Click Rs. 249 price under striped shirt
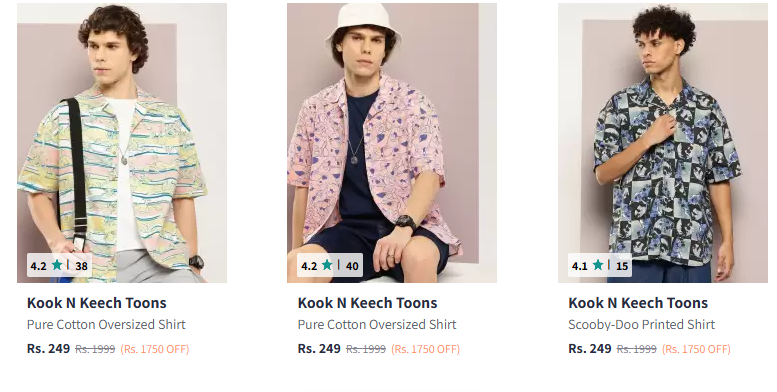Screen dimensions: 777x392 pyautogui.click(x=49, y=349)
